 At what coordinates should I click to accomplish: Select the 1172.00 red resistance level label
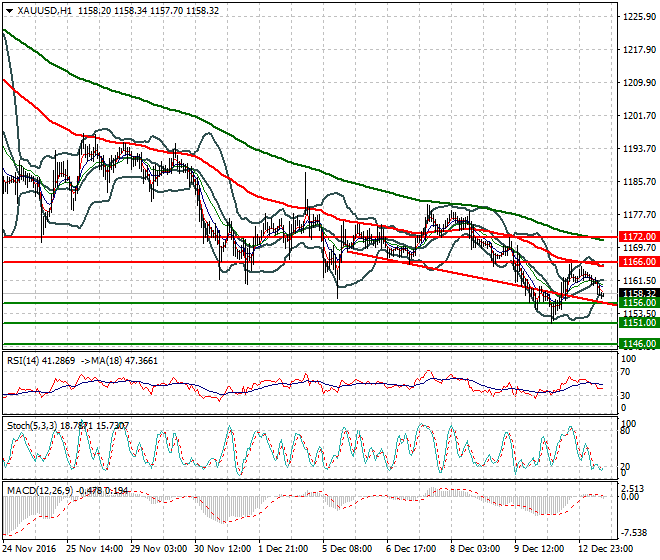click(x=639, y=237)
